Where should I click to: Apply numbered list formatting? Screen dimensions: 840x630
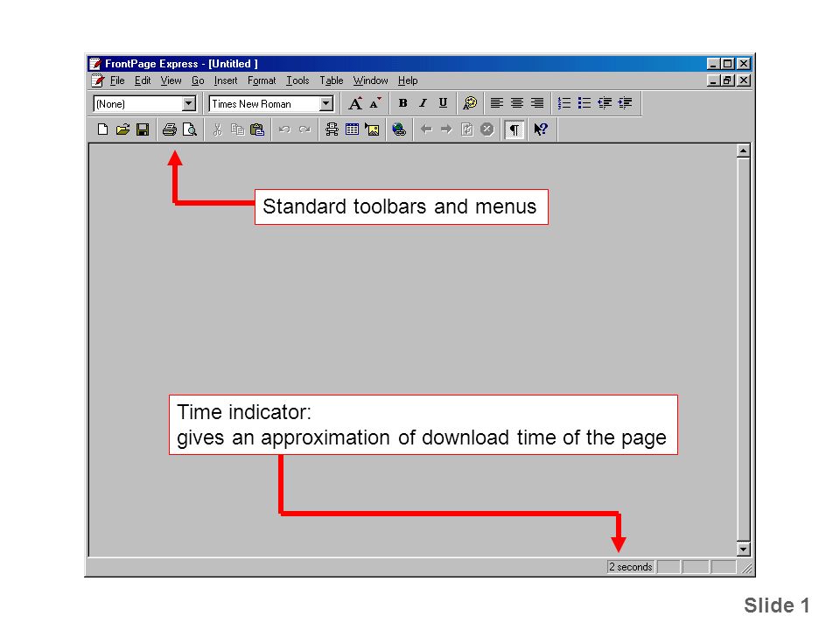564,103
